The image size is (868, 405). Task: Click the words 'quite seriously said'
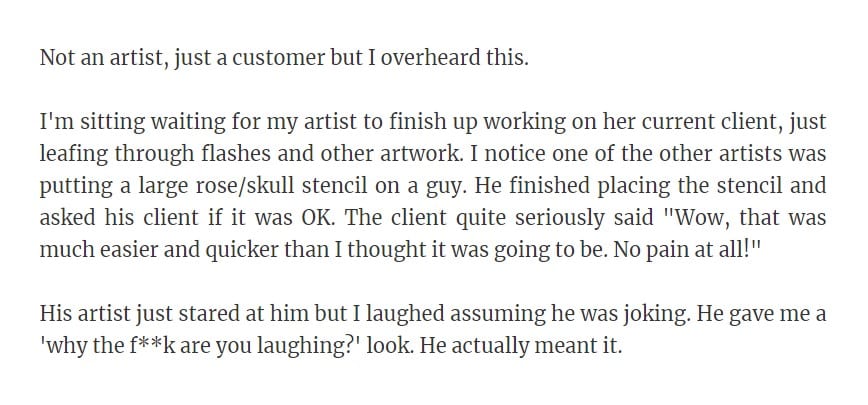pyautogui.click(x=555, y=218)
